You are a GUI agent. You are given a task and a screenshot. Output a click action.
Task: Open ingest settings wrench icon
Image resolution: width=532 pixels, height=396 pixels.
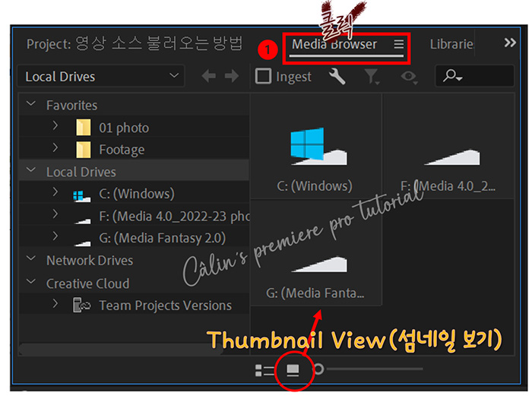(337, 76)
